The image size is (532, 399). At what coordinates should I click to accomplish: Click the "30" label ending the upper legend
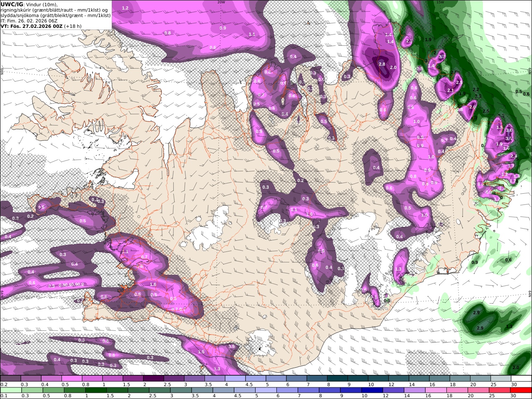tap(514, 384)
